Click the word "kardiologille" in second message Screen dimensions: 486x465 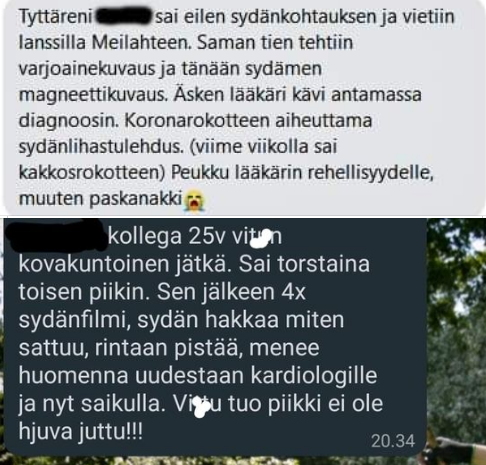click(314, 376)
